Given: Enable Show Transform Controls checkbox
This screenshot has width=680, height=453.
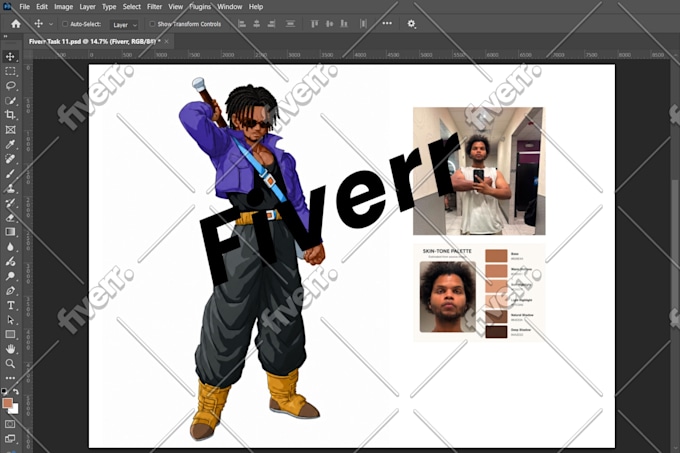Looking at the screenshot, I should (x=152, y=24).
